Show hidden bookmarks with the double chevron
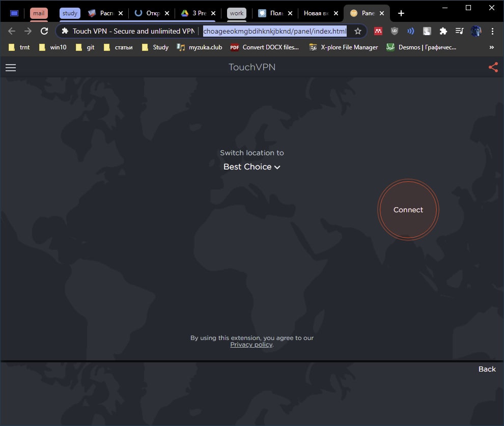 click(x=491, y=47)
